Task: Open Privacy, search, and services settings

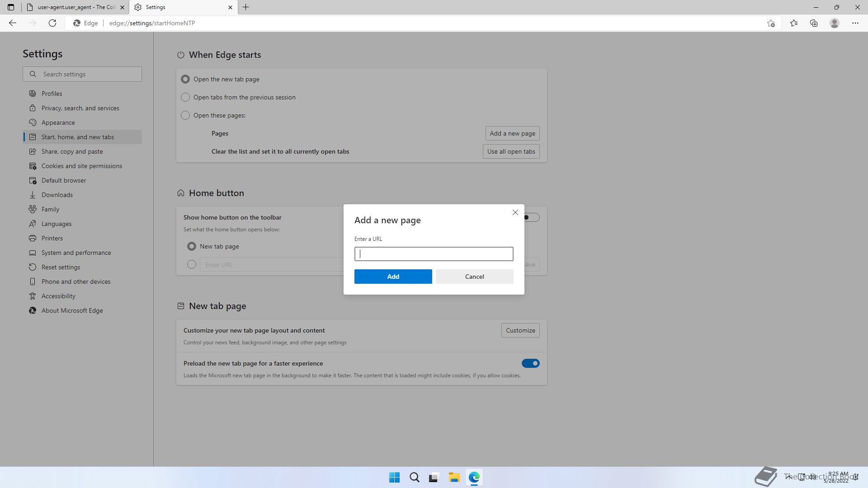Action: pos(80,108)
